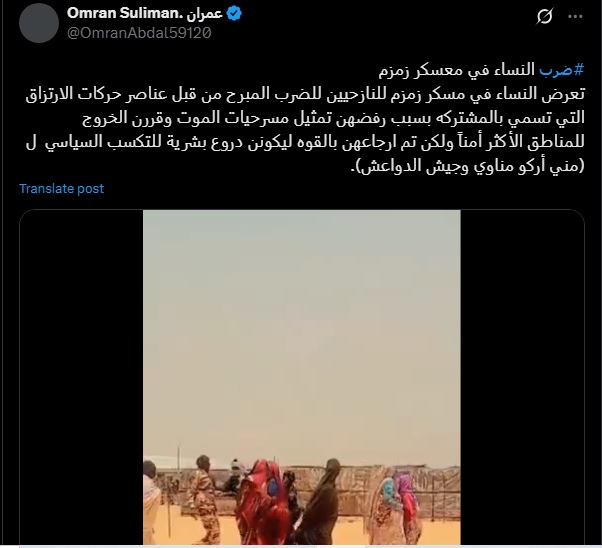Open Omran Suliman's profile name
The height and width of the screenshot is (548, 602).
click(124, 13)
